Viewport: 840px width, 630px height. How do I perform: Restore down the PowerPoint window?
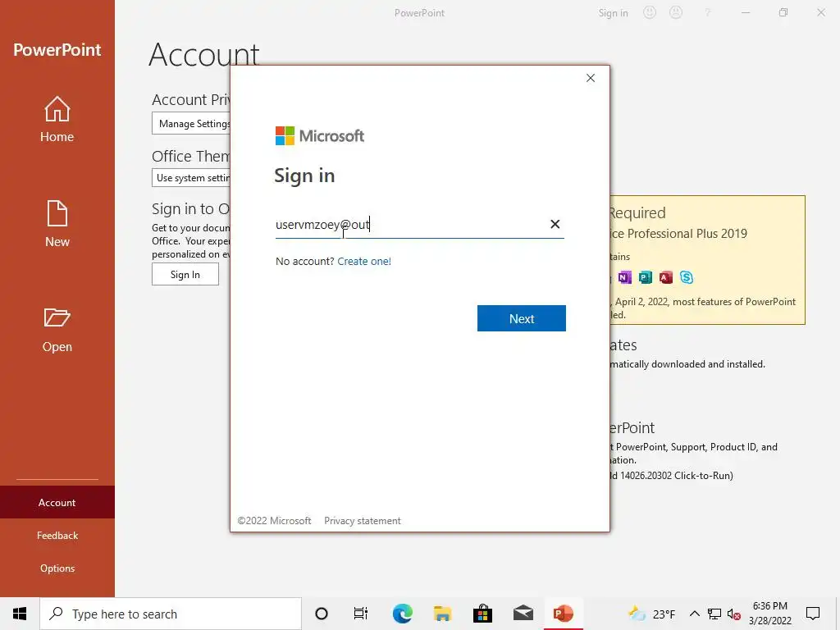point(783,12)
